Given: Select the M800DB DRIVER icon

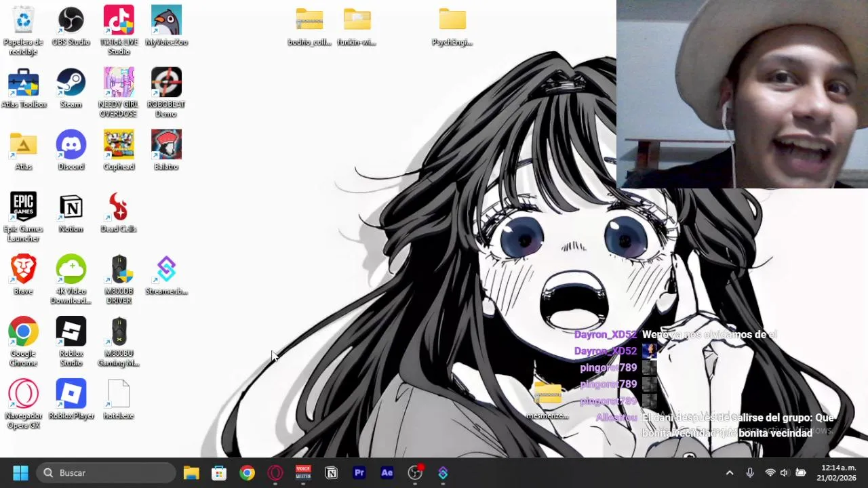Looking at the screenshot, I should 119,280.
